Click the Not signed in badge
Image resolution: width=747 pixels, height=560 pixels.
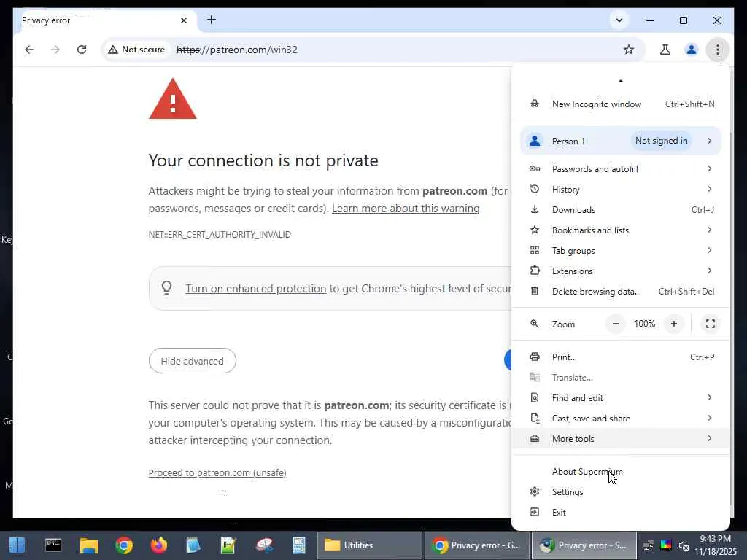[661, 141]
